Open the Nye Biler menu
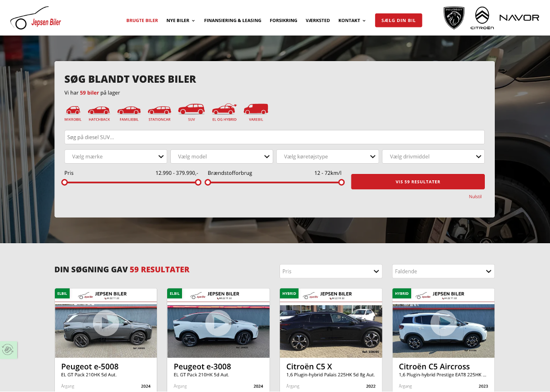 pyautogui.click(x=181, y=21)
